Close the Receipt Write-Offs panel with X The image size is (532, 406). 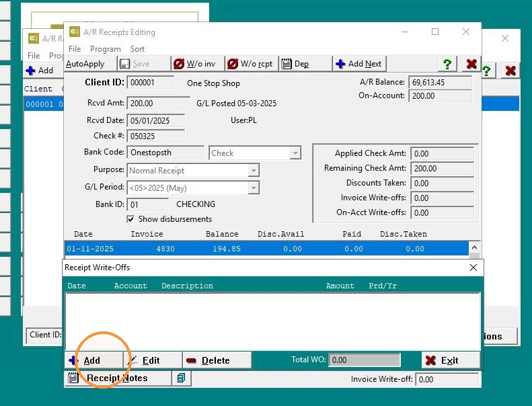tap(473, 268)
